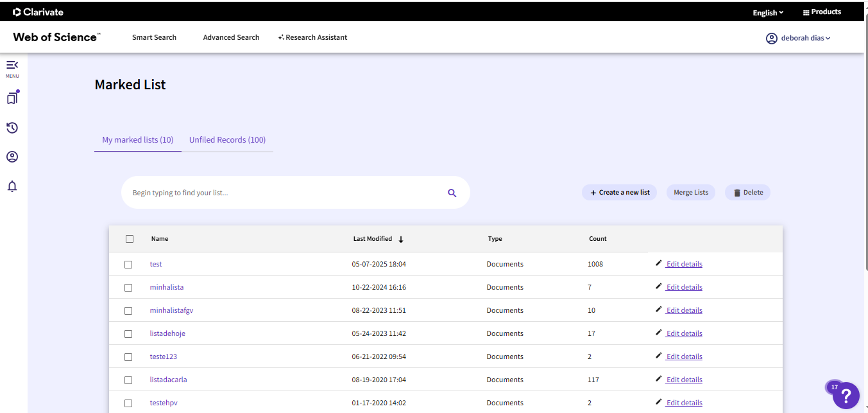Open deborah dias account dropdown

tap(798, 38)
